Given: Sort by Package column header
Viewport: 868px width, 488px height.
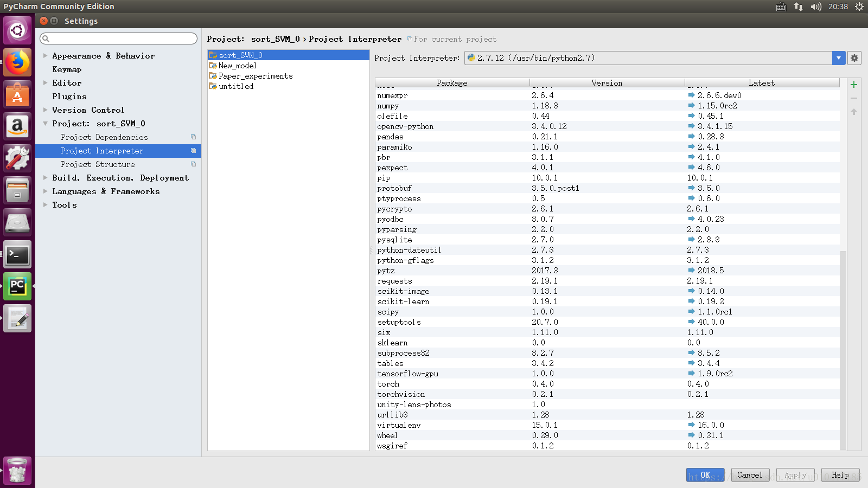Looking at the screenshot, I should click(452, 83).
